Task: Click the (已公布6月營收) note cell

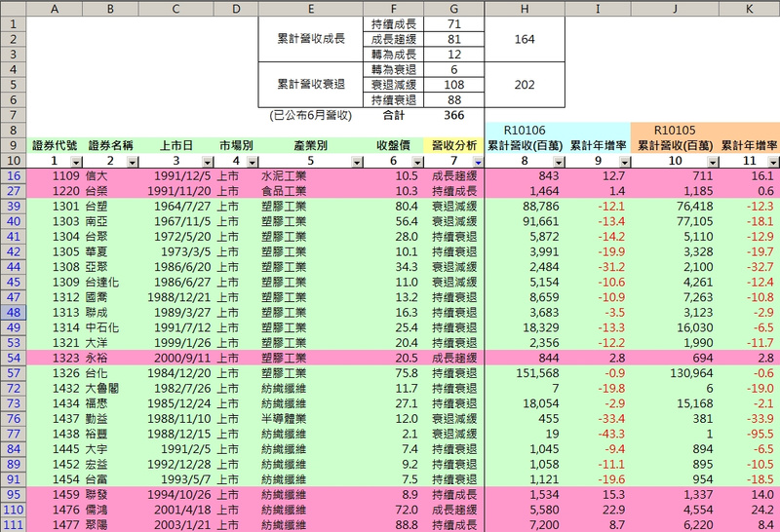Action: click(311, 115)
